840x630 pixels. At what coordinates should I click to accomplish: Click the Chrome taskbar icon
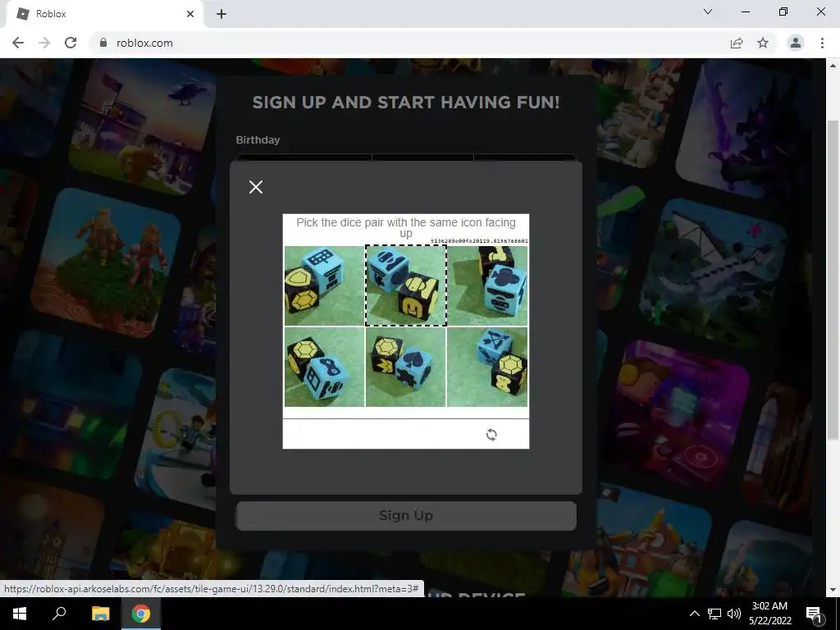click(x=141, y=614)
